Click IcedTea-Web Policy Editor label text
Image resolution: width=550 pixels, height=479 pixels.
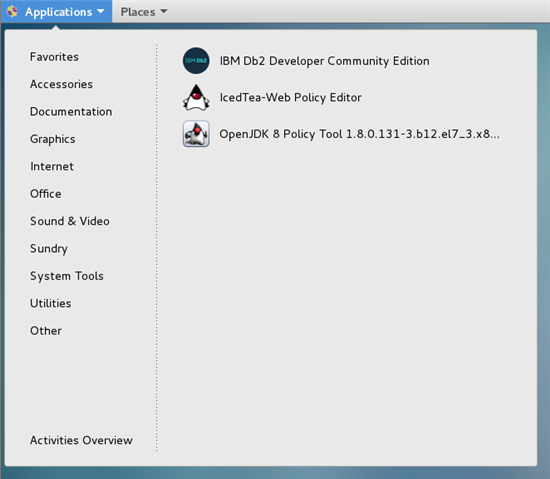click(x=290, y=97)
